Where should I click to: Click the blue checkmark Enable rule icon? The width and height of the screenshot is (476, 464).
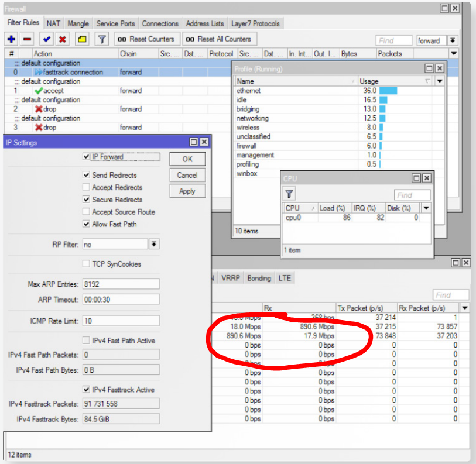point(47,39)
